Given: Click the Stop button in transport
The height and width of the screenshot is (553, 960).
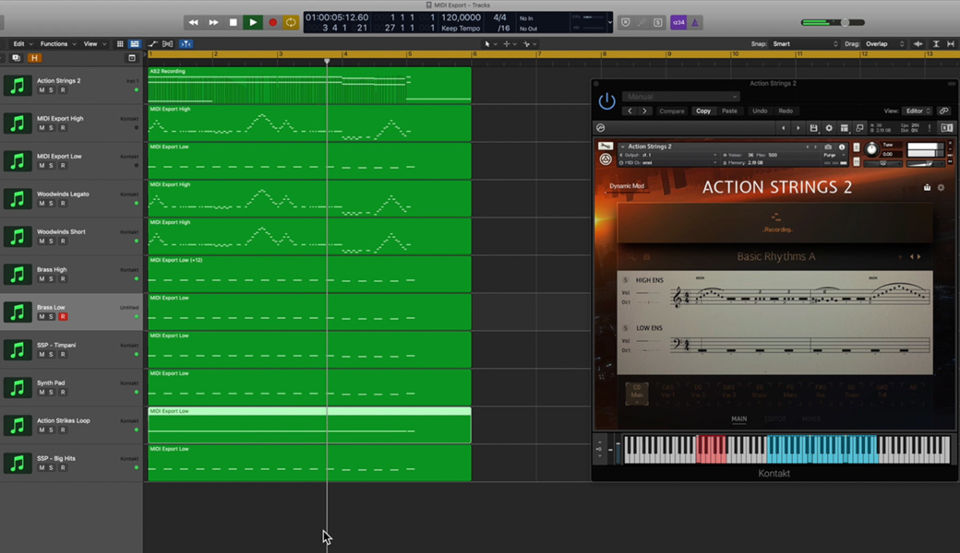Looking at the screenshot, I should tap(233, 22).
